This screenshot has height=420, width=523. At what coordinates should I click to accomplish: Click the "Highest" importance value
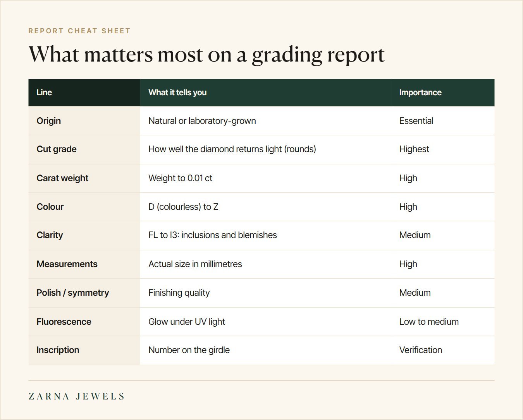[x=414, y=149]
